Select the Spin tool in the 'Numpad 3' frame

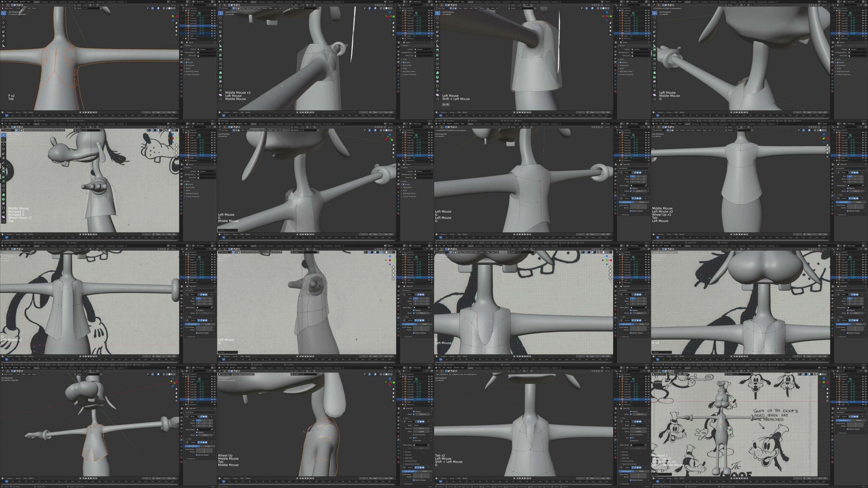(3, 199)
